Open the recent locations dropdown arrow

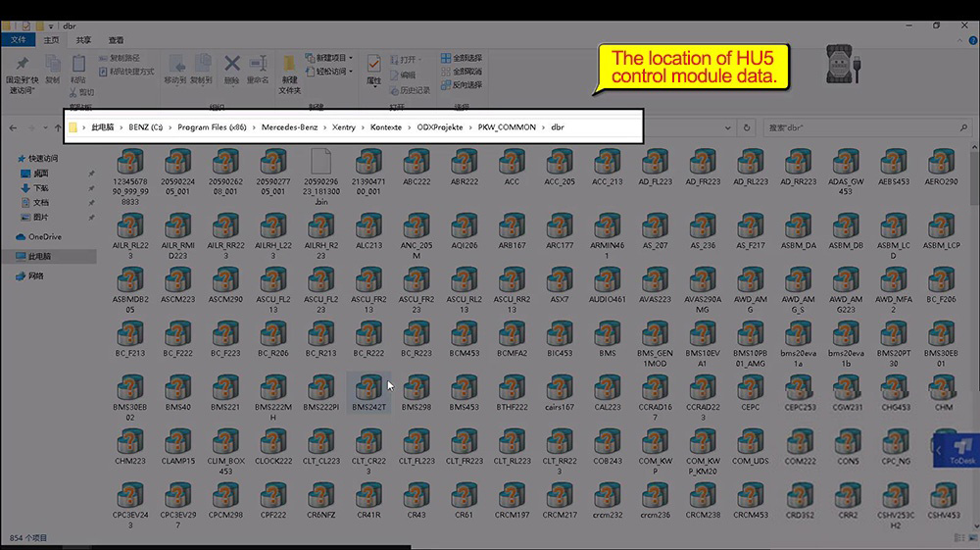click(45, 127)
